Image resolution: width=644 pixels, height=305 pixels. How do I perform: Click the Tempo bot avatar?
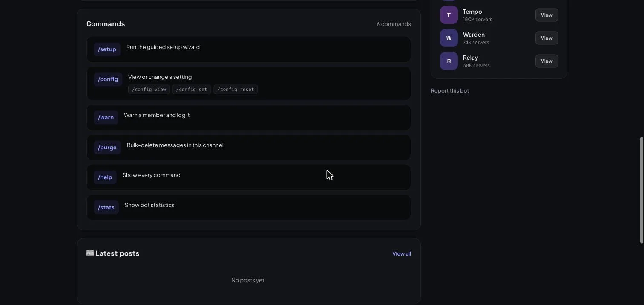click(448, 15)
